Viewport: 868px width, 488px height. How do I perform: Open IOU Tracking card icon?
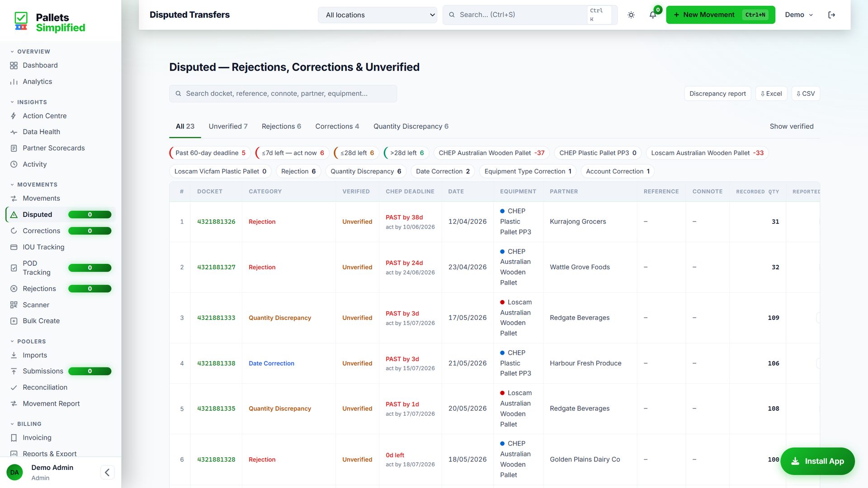coord(14,247)
